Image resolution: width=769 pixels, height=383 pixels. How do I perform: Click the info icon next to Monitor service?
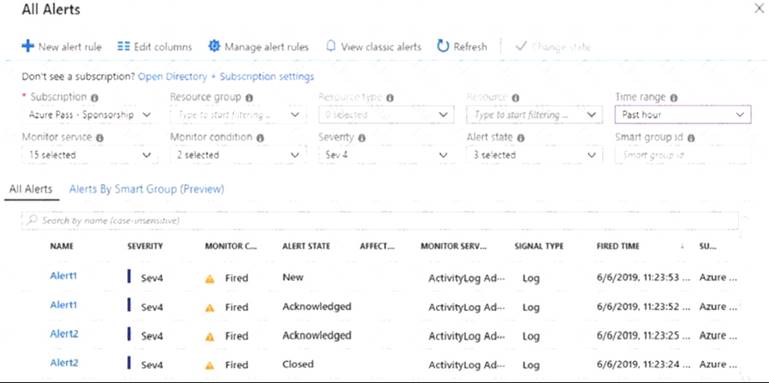click(100, 138)
